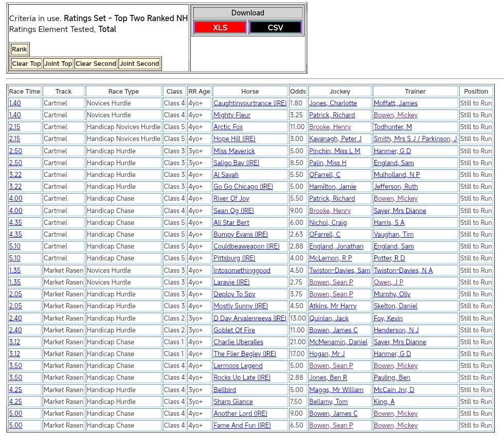View trainer Skelton, Daniel
Screen dimensions: 504x440
pos(395,306)
